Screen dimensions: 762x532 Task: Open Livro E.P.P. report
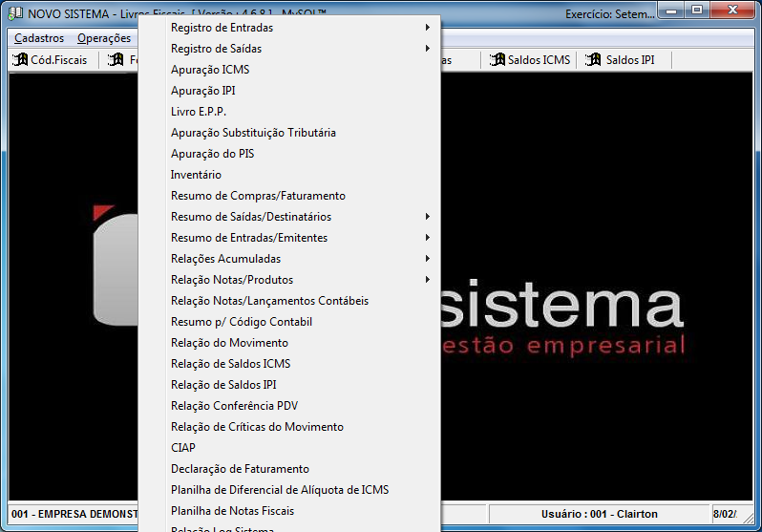coord(289,112)
